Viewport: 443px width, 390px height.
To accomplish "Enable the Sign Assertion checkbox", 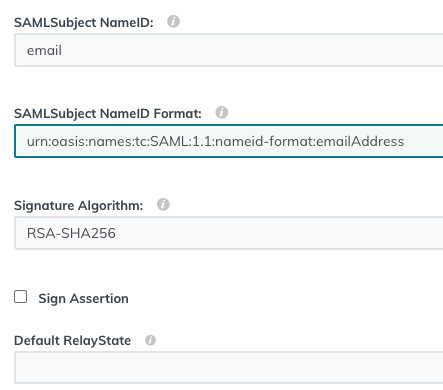I will coord(21,297).
